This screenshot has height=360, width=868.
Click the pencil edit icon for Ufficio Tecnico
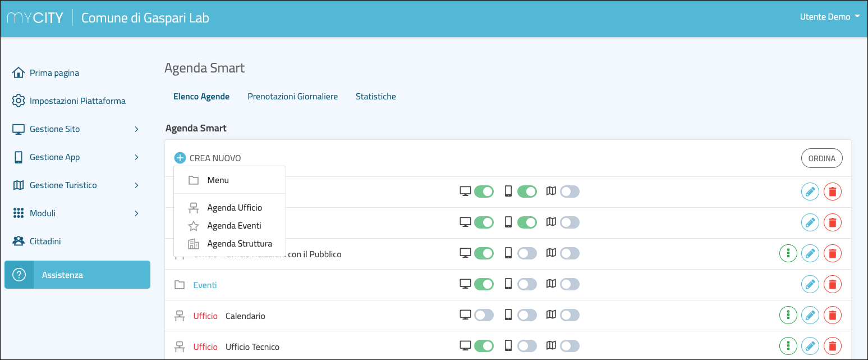[810, 347]
